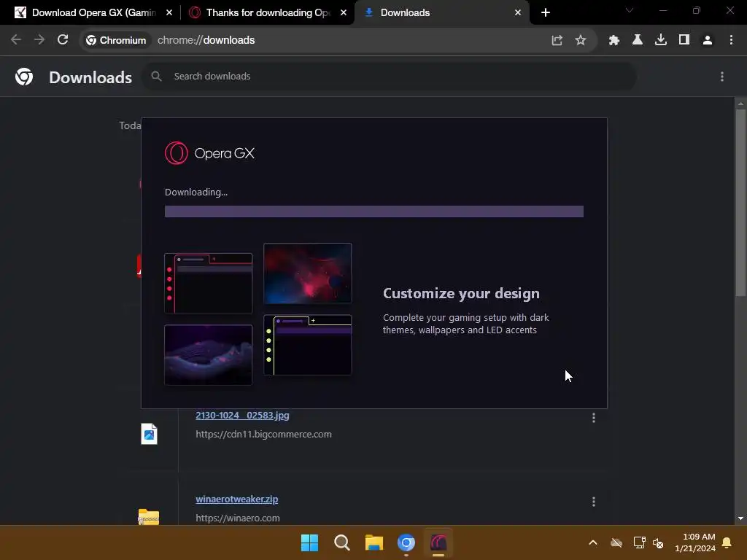This screenshot has width=747, height=560.
Task: Bookmark this page with the star
Action: 580,41
